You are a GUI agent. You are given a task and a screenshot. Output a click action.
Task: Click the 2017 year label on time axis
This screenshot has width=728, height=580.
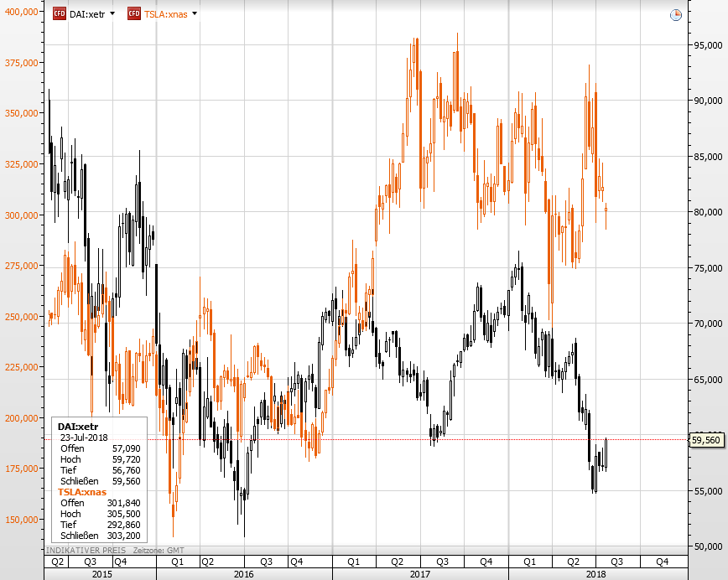click(x=419, y=574)
